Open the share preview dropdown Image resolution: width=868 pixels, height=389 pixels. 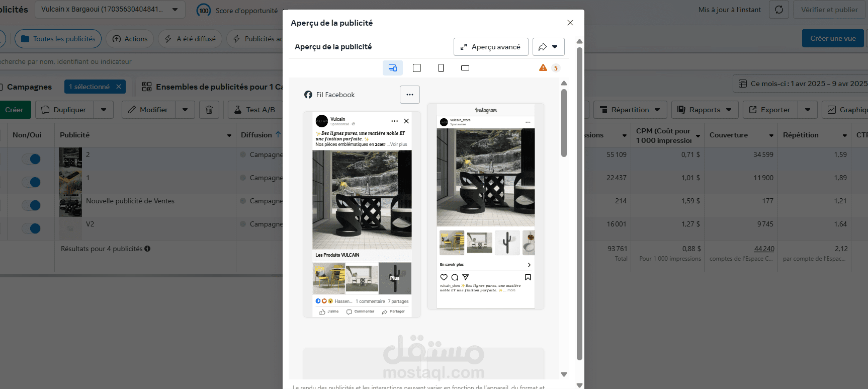coord(548,47)
